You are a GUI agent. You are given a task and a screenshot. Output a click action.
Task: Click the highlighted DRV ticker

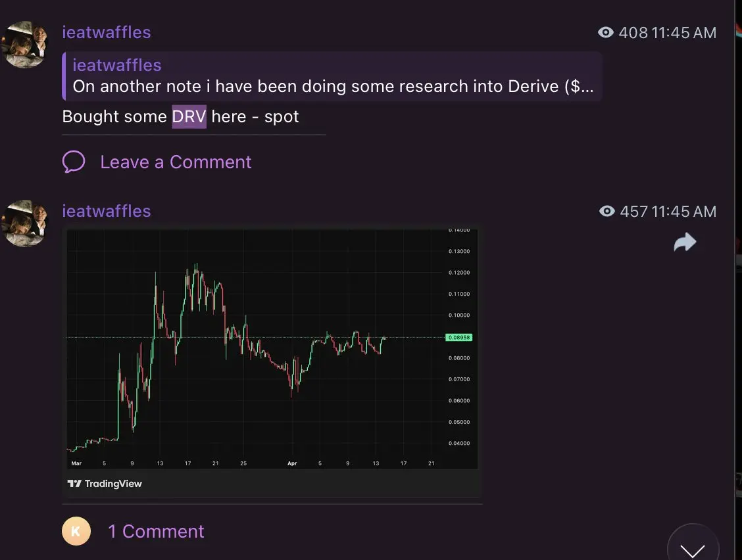[189, 116]
